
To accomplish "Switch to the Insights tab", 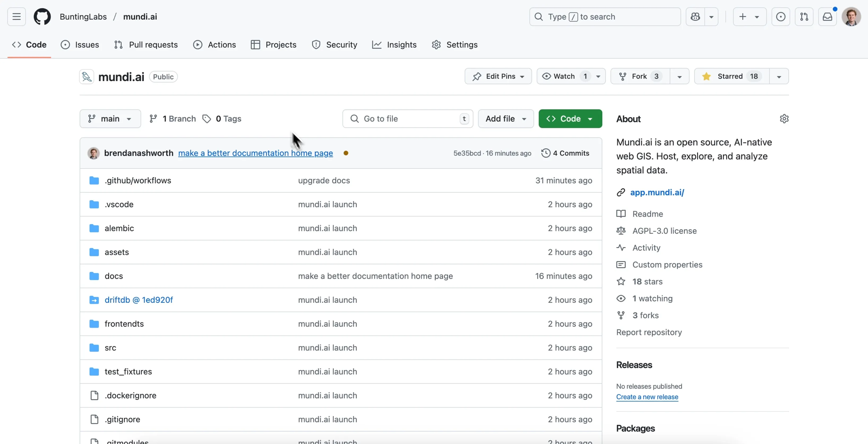I will pyautogui.click(x=394, y=45).
